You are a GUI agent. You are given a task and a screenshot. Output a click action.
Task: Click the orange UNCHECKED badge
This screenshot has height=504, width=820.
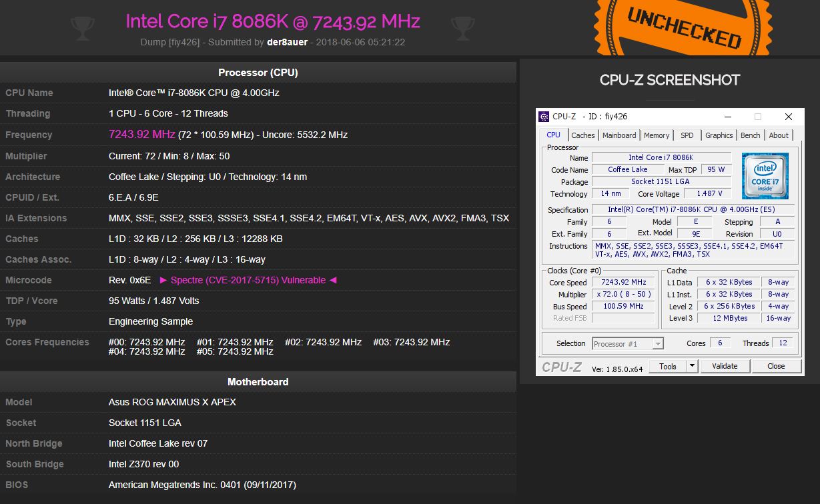pos(684,27)
